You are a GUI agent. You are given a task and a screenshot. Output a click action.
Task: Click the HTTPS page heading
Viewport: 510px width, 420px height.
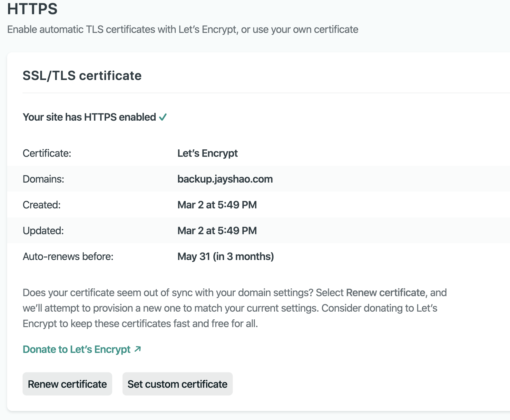pos(32,9)
